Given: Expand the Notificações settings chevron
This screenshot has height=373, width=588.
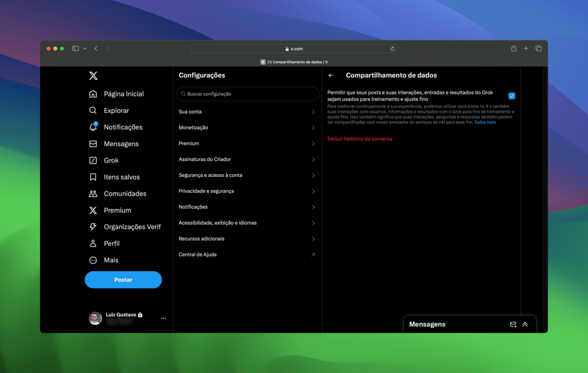Looking at the screenshot, I should pyautogui.click(x=313, y=207).
